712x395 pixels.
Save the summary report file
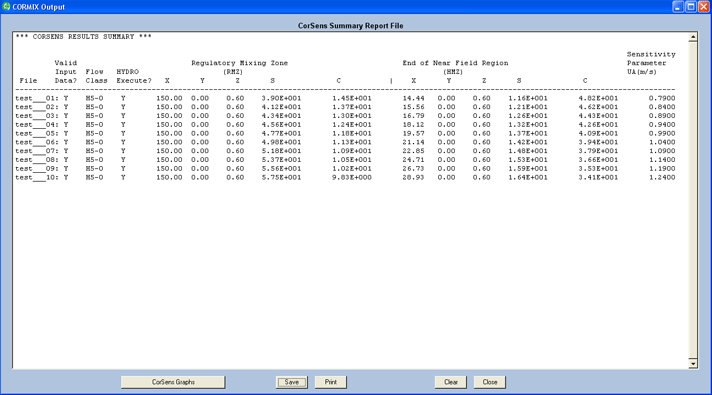point(292,382)
